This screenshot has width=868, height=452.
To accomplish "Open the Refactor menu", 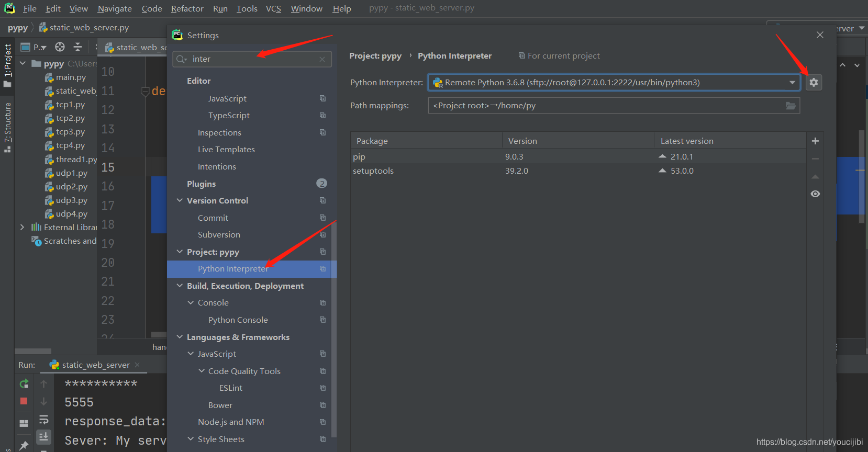I will tap(187, 8).
